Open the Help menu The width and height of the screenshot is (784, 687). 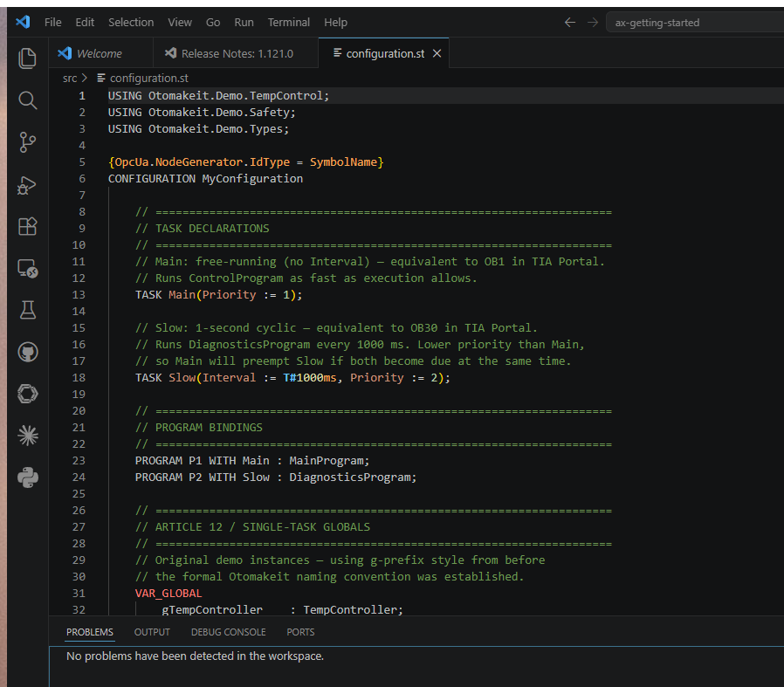point(335,23)
